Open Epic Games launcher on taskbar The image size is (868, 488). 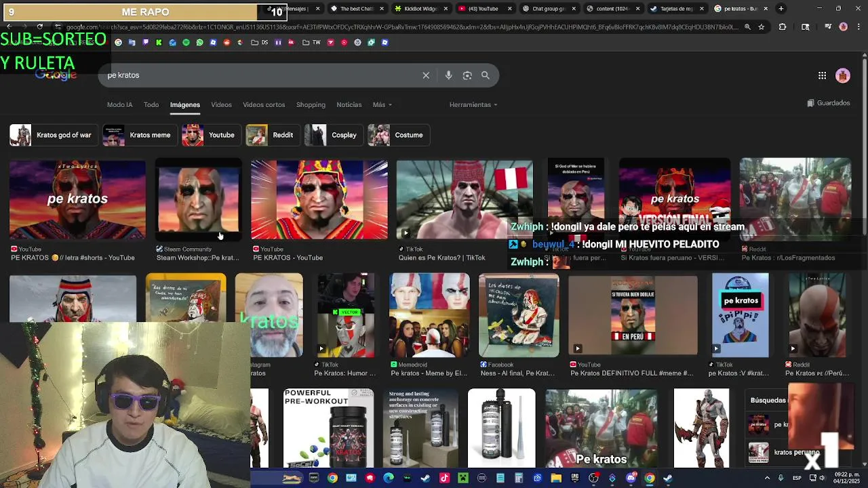[575, 478]
